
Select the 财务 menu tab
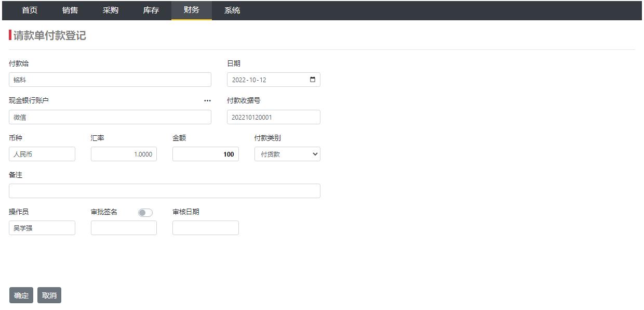coord(192,10)
